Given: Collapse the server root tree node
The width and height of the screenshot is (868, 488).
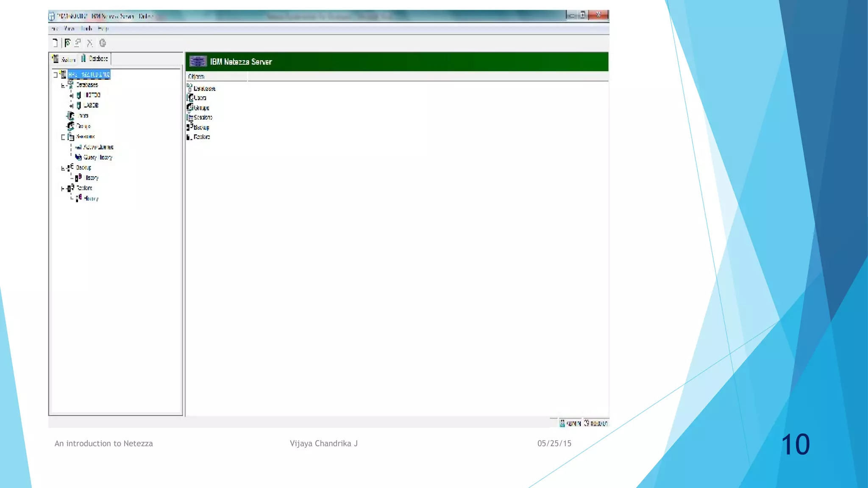Looking at the screenshot, I should (56, 75).
